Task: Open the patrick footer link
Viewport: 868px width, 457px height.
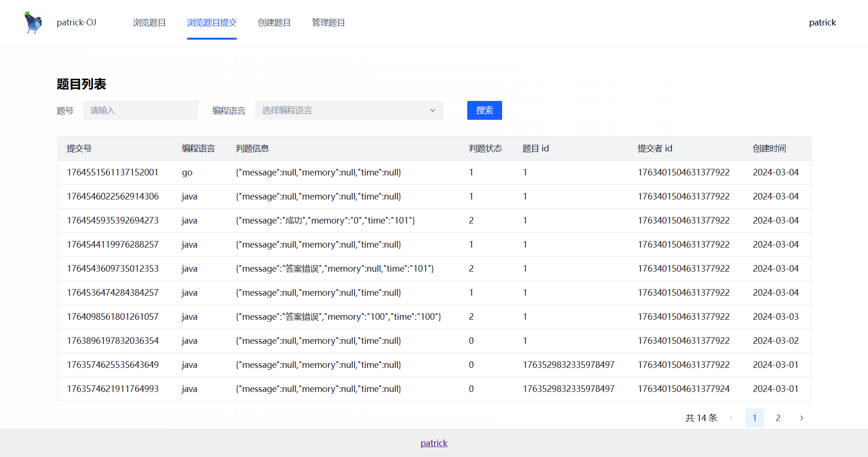Action: point(434,443)
